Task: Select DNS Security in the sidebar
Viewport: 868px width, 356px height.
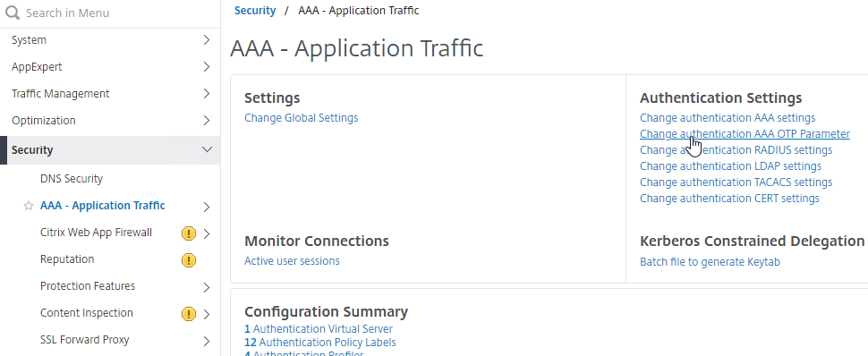Action: [x=72, y=179]
